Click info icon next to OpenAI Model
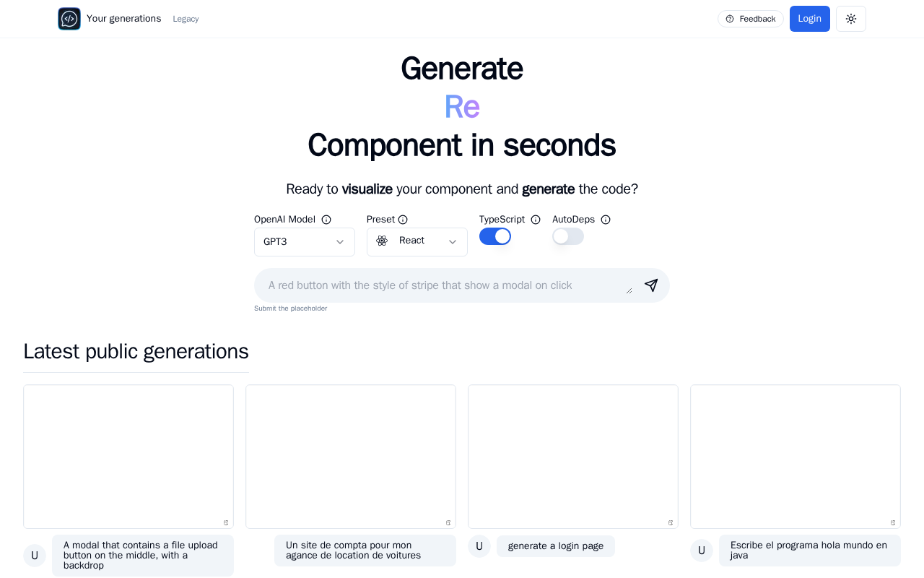This screenshot has width=924, height=578. (x=326, y=220)
